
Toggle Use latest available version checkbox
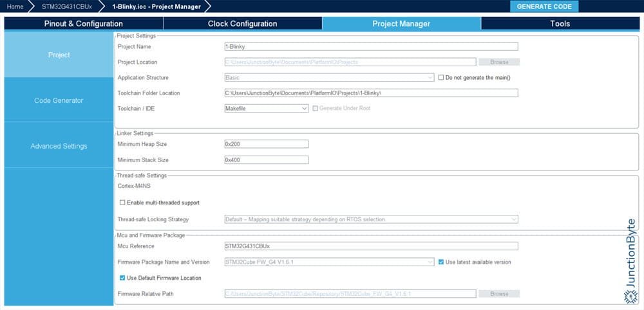click(x=441, y=262)
